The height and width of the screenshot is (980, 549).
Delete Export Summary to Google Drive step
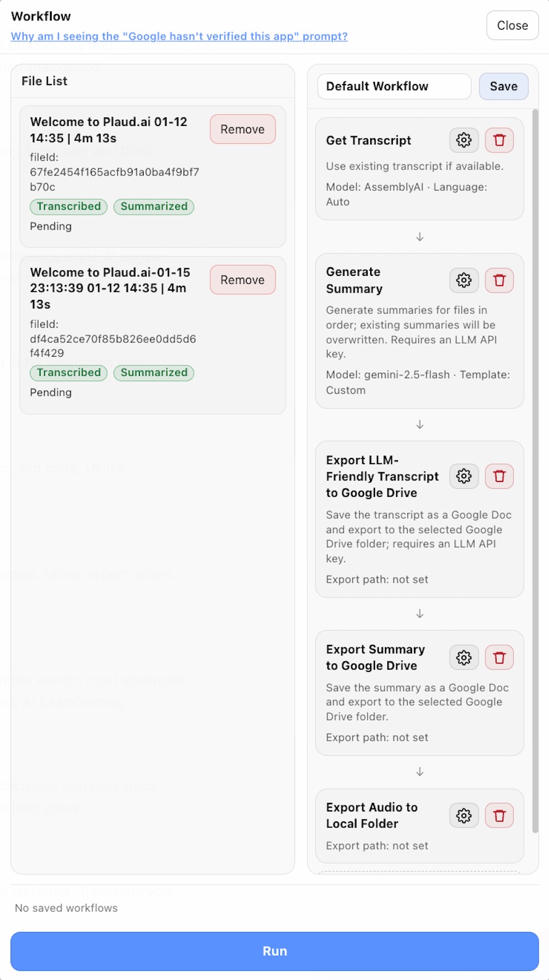point(499,658)
